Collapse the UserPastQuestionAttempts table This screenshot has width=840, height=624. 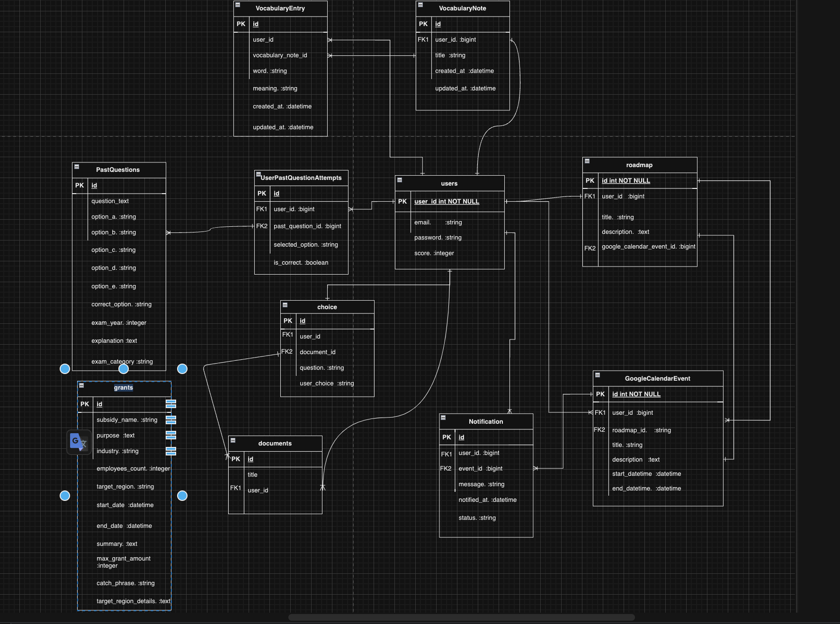[259, 174]
